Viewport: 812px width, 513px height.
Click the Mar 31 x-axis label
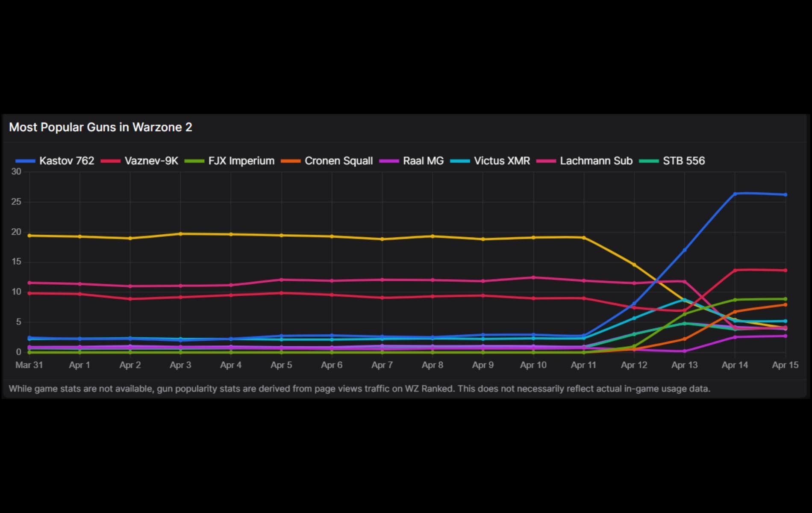tap(29, 365)
